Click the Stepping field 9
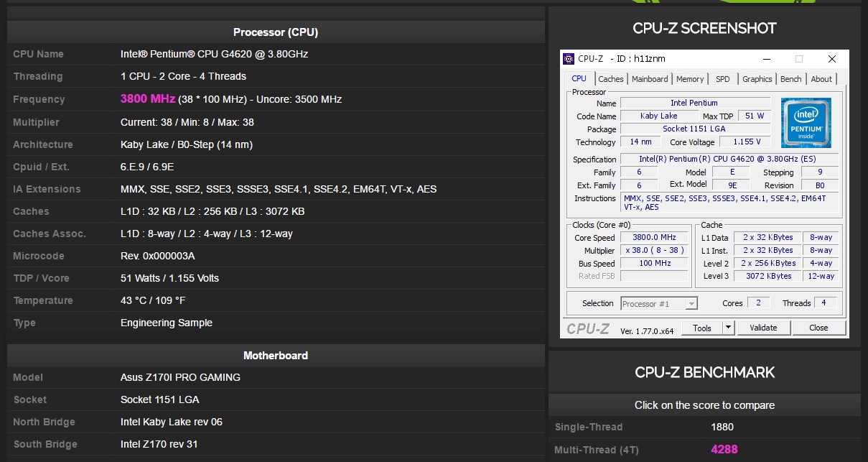This screenshot has width=868, height=462. click(819, 172)
